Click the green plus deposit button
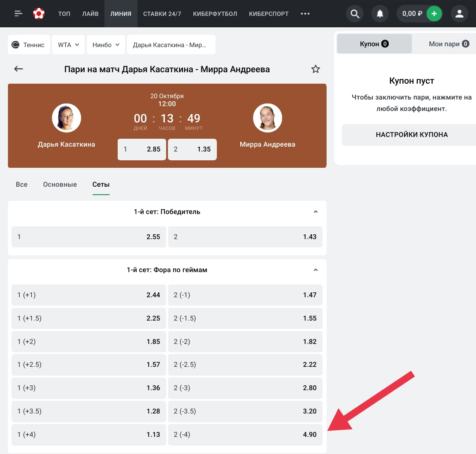Image resolution: width=476 pixels, height=454 pixels. point(434,14)
